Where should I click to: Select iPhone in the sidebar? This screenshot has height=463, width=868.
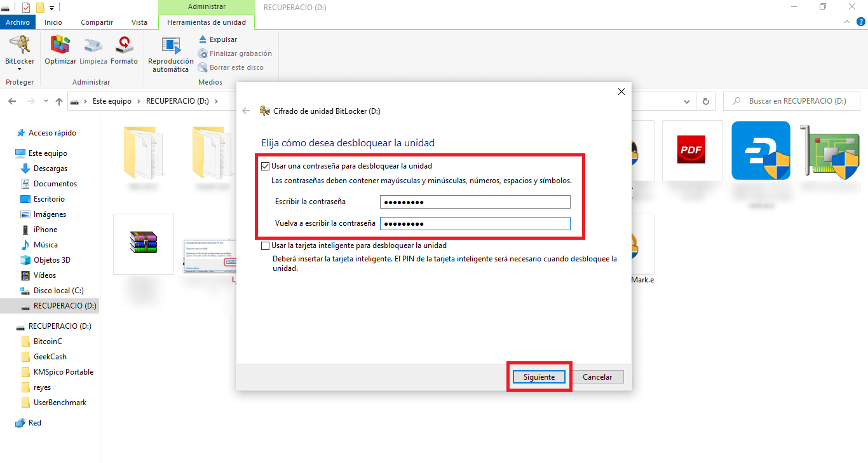coord(45,230)
